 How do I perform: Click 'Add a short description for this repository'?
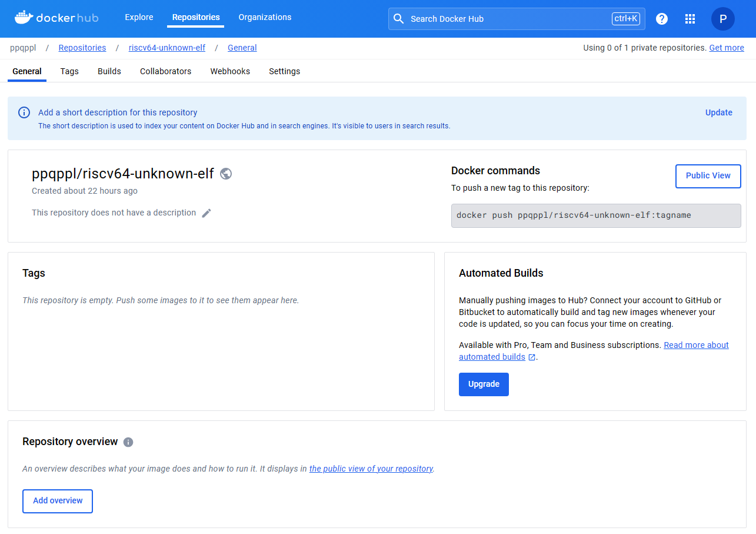[x=118, y=112]
